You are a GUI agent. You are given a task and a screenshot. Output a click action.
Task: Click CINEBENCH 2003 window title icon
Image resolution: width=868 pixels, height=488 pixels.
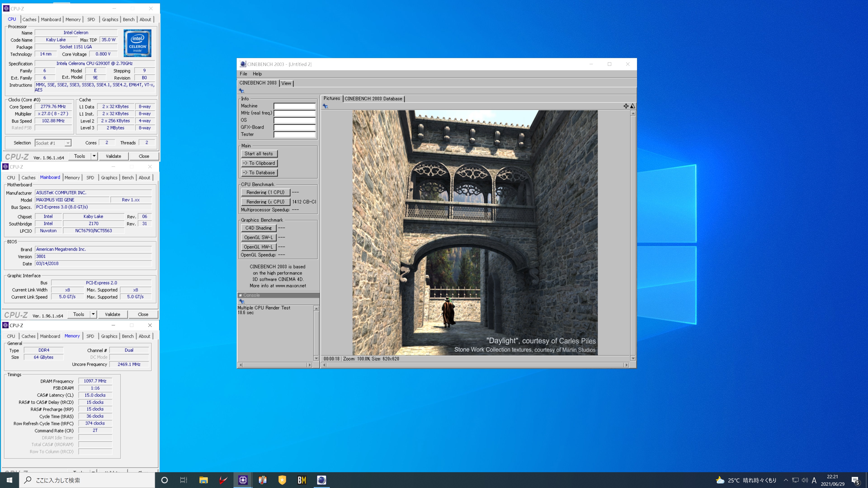pyautogui.click(x=243, y=64)
